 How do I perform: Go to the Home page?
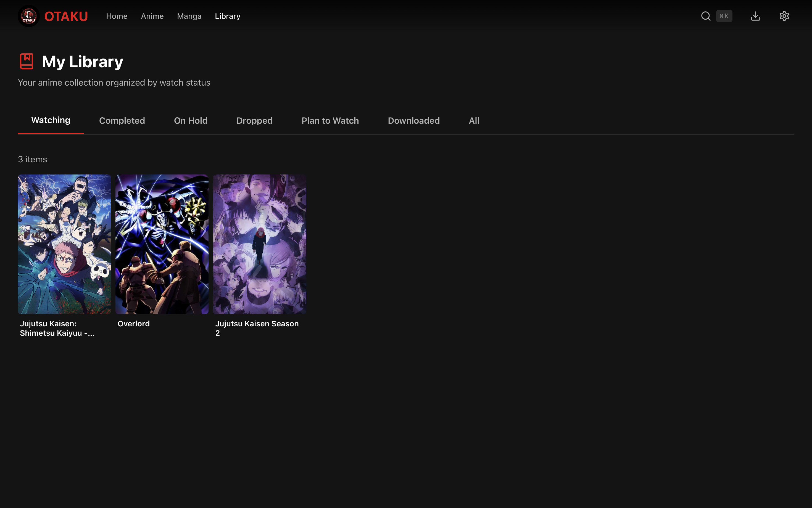117,16
